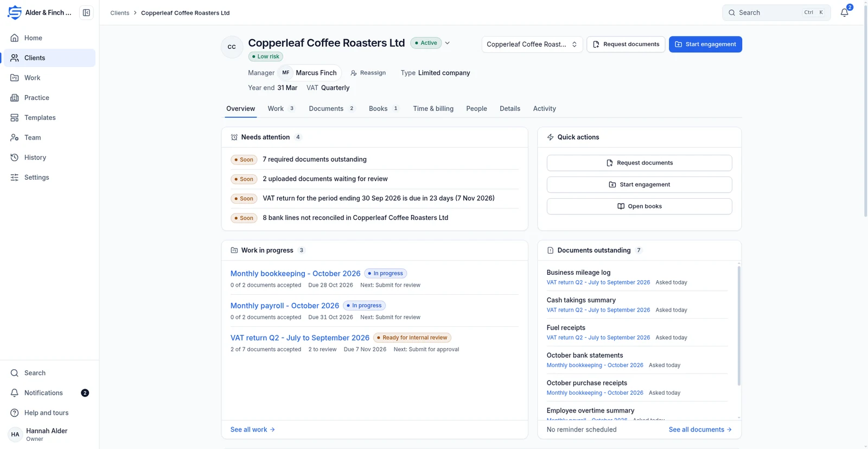The width and height of the screenshot is (868, 449).
Task: Click the See all documents link
Action: tap(700, 429)
